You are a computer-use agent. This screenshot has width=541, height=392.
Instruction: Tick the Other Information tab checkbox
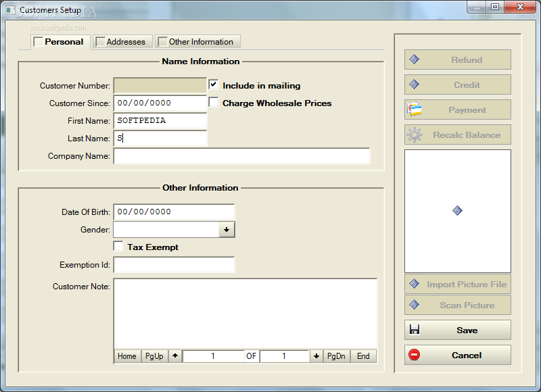coord(162,42)
